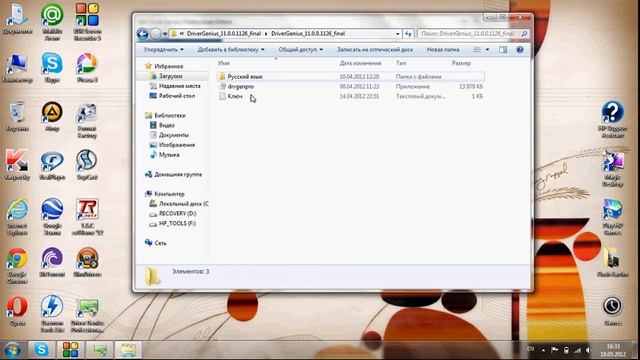Click the Skype icon in the taskbar
This screenshot has height=360, width=640.
[x=41, y=350]
